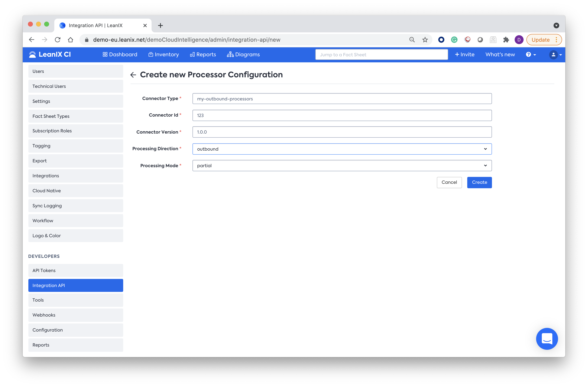Click the Connector Id input field
Image resolution: width=588 pixels, height=387 pixels.
342,115
